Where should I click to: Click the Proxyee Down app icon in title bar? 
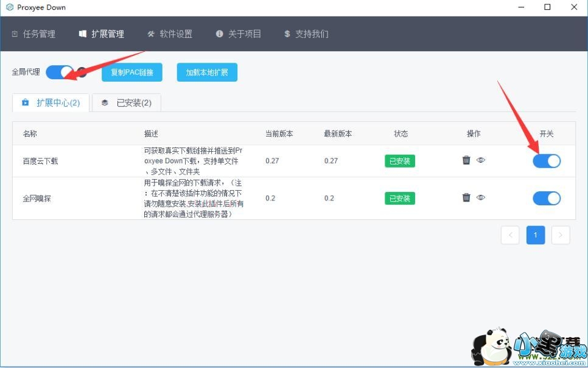10,7
